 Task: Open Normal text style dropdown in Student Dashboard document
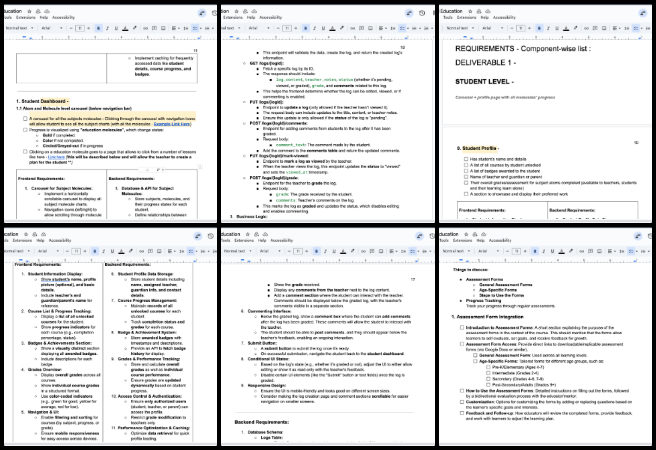pos(19,28)
